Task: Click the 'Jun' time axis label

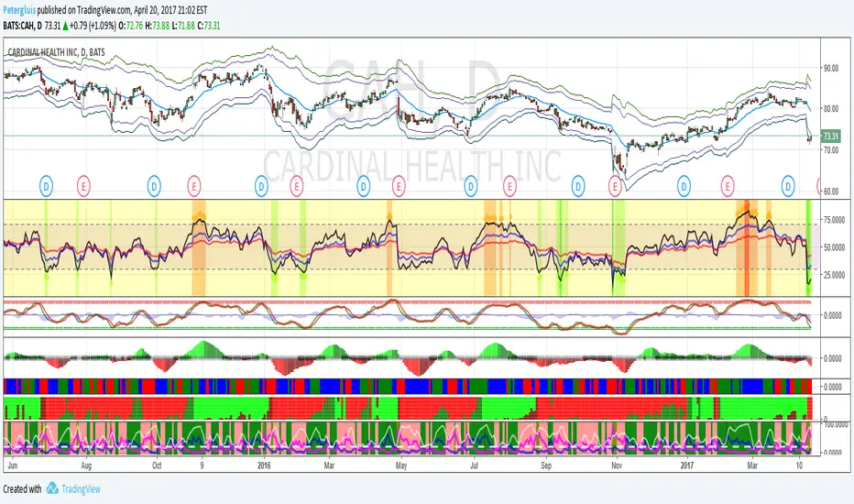Action: tap(13, 466)
